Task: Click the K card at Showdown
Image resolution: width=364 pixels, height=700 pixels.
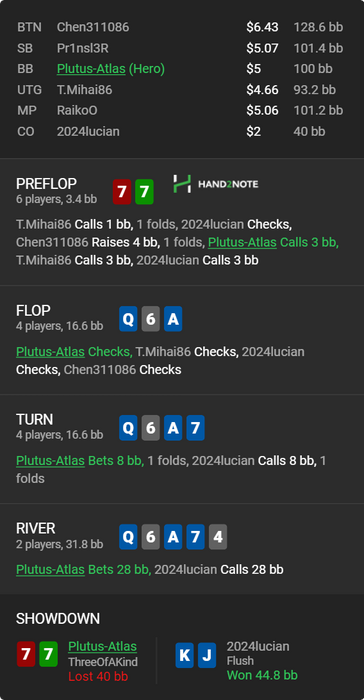Action: pos(184,655)
